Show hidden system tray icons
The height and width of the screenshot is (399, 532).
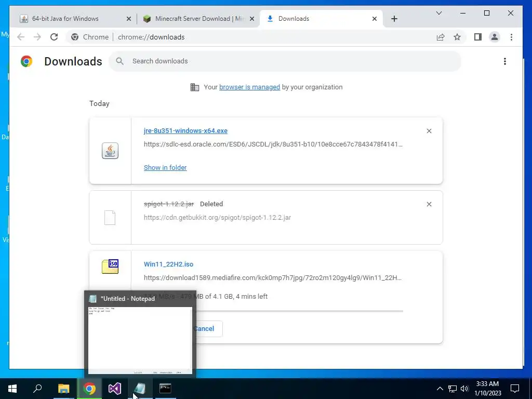(440, 389)
